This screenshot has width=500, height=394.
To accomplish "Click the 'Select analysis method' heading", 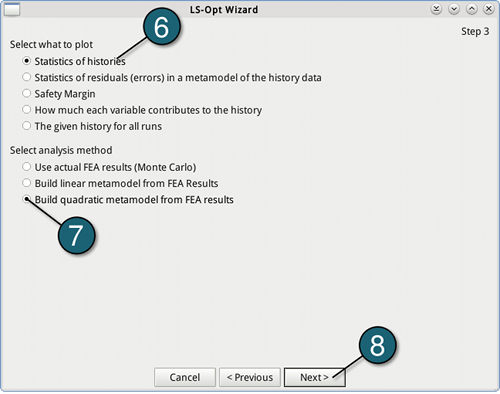I will point(61,150).
